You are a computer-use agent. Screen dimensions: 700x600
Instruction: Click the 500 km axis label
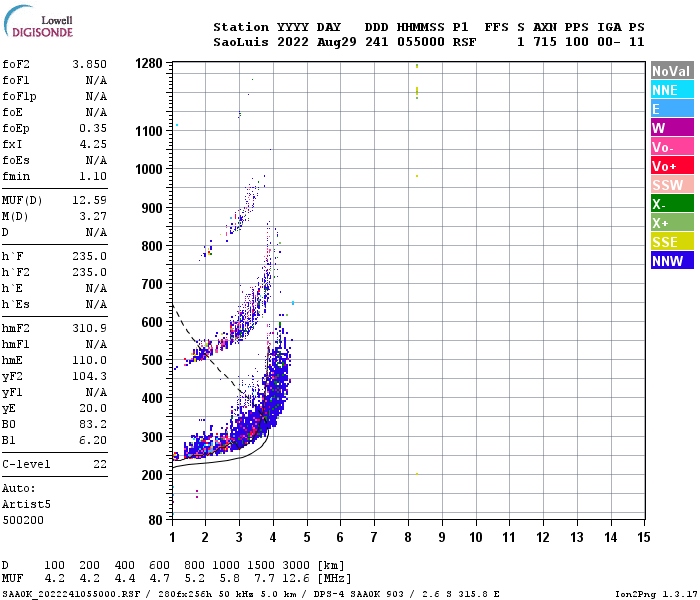click(x=152, y=360)
